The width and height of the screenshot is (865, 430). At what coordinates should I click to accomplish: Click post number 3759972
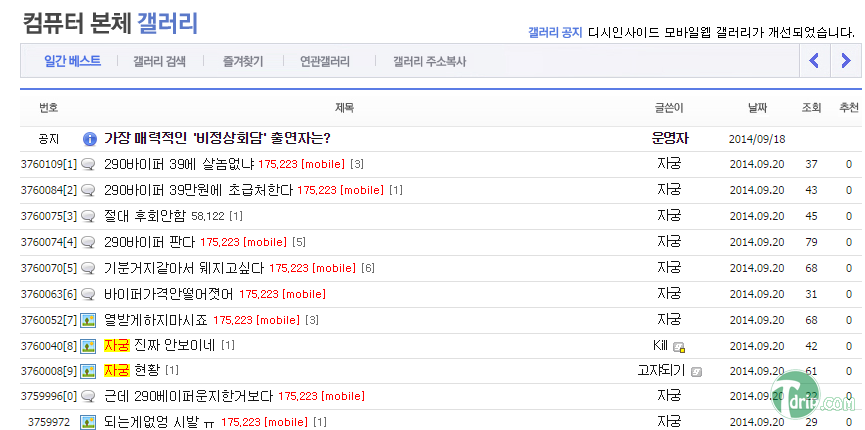pos(49,422)
